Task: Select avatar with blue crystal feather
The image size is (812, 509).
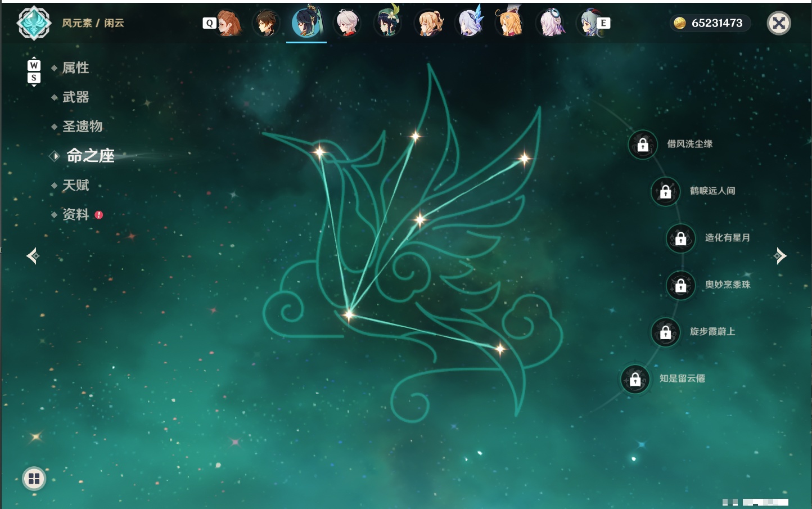Action: (470, 22)
